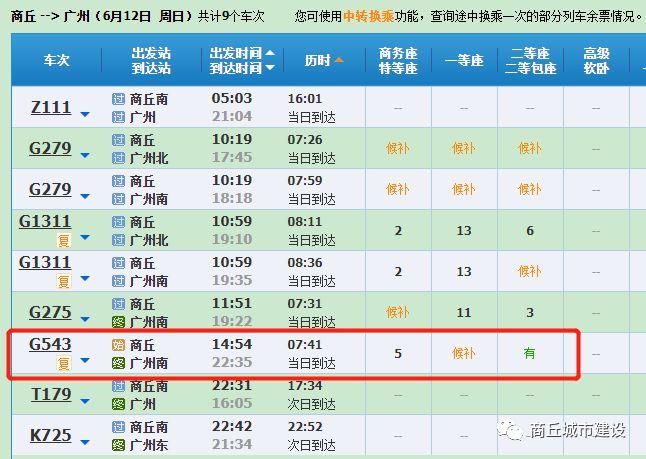Click the 商丘 station icon in G279 17:45 row

click(x=118, y=140)
